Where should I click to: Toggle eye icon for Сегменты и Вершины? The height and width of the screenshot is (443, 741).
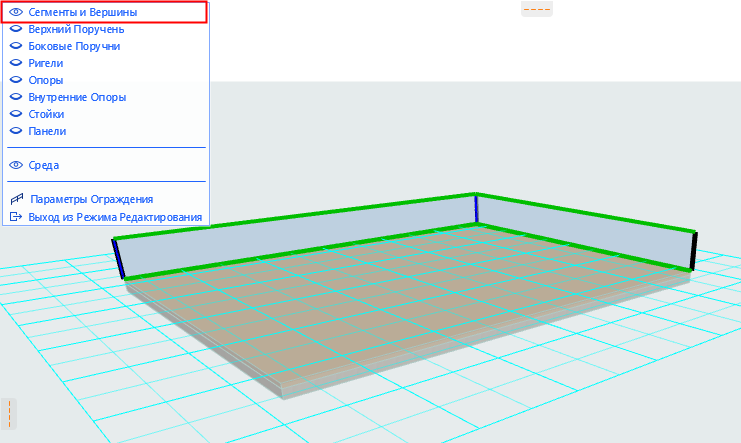pos(16,12)
